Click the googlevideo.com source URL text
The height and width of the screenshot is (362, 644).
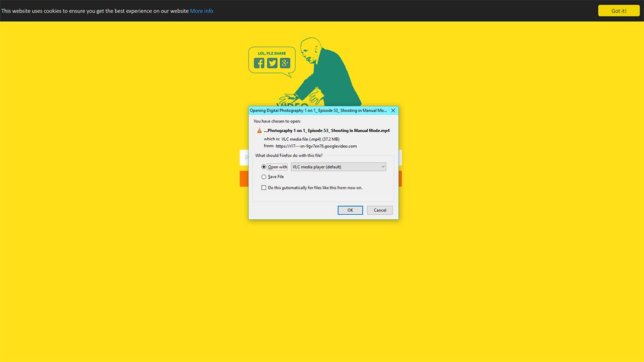pyautogui.click(x=316, y=146)
